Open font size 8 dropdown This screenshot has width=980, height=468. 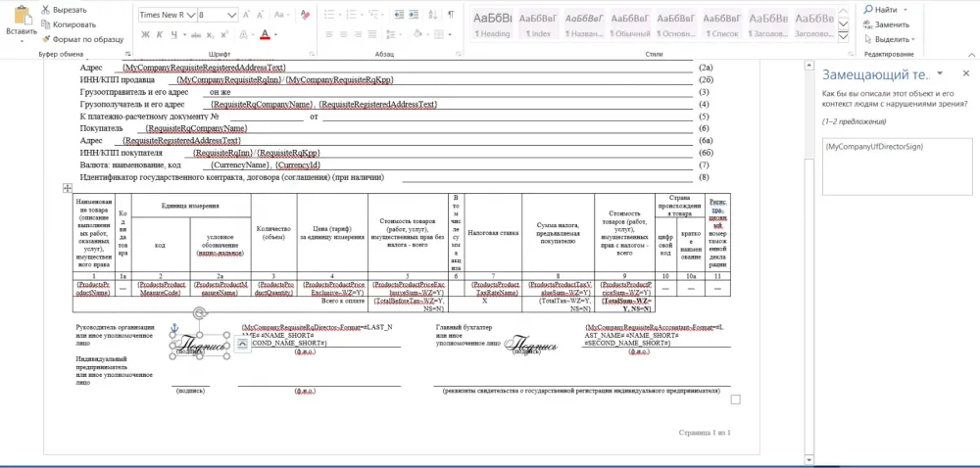pyautogui.click(x=232, y=15)
